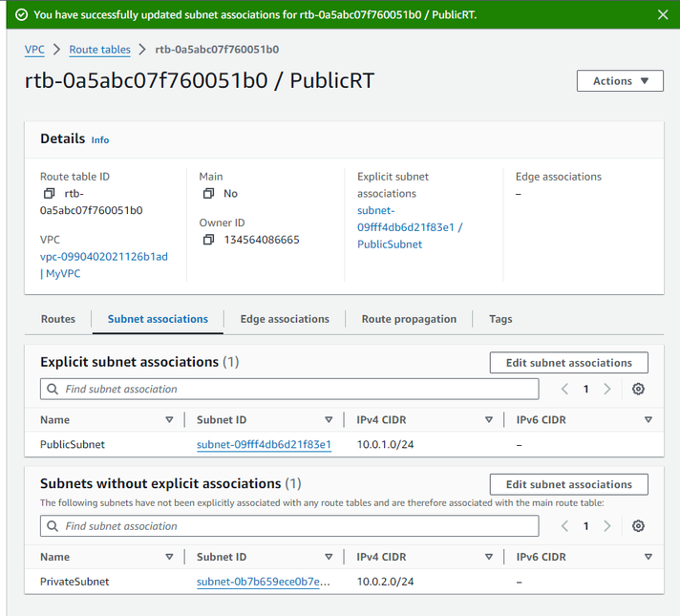Viewport: 680px width, 616px height.
Task: Sort lower table by Subnet ID column
Action: point(329,557)
